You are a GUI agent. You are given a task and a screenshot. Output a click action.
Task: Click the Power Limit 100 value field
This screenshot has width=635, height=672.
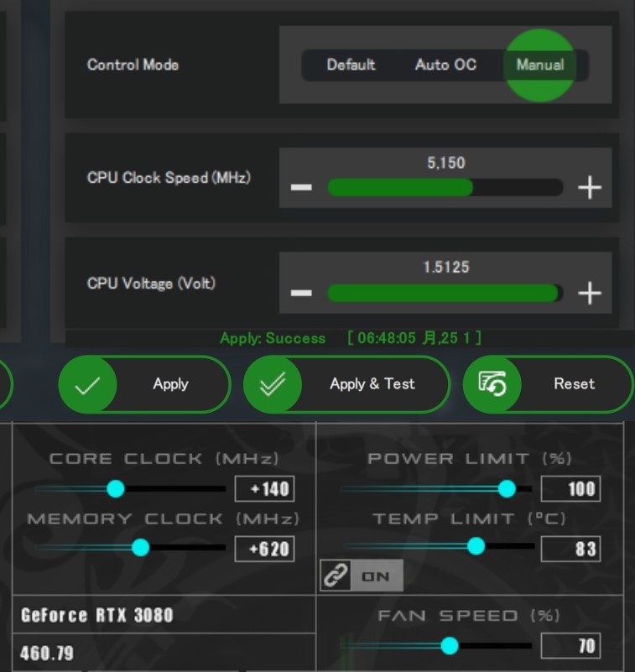(x=570, y=488)
